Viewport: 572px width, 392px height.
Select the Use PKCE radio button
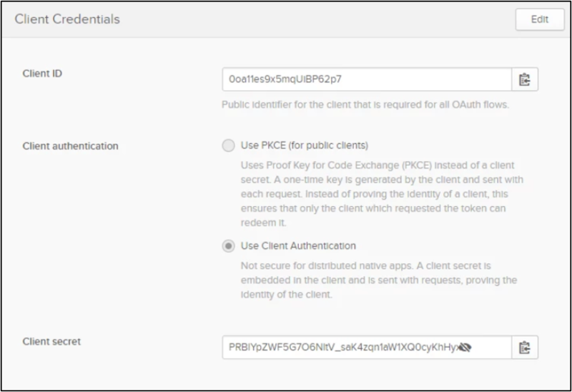[228, 145]
